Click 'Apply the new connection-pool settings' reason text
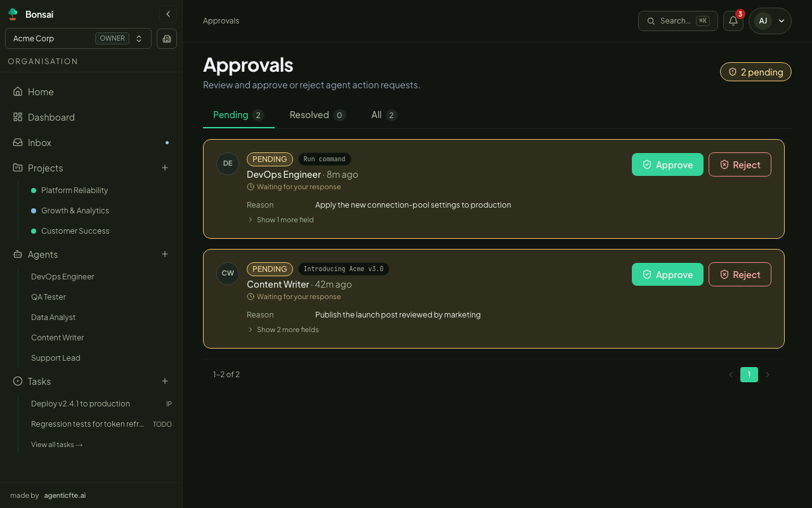The image size is (812, 508). coord(413,205)
